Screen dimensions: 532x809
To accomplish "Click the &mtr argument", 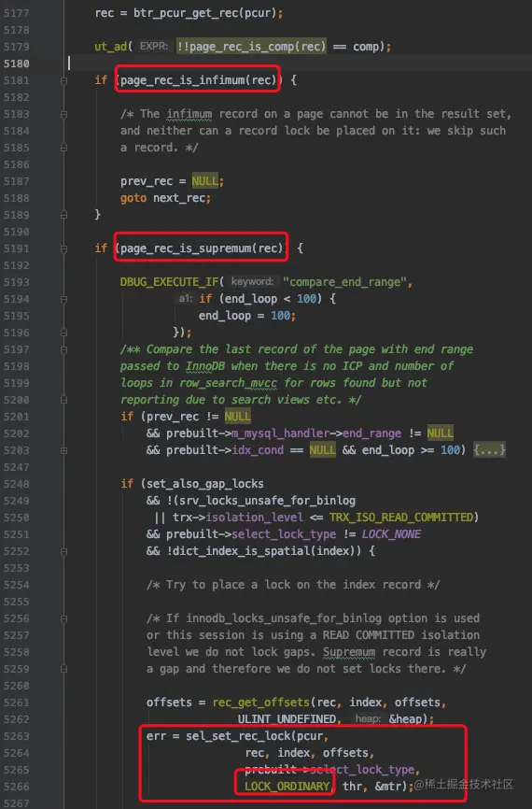I will tap(387, 787).
